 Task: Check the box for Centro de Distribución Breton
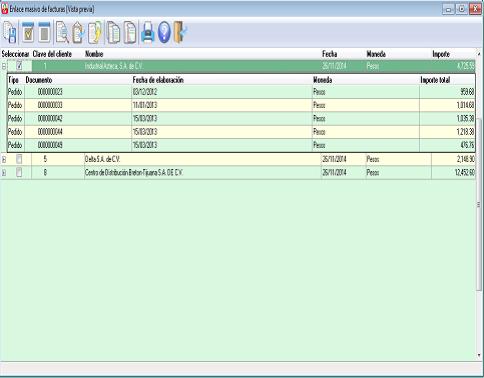click(x=19, y=172)
